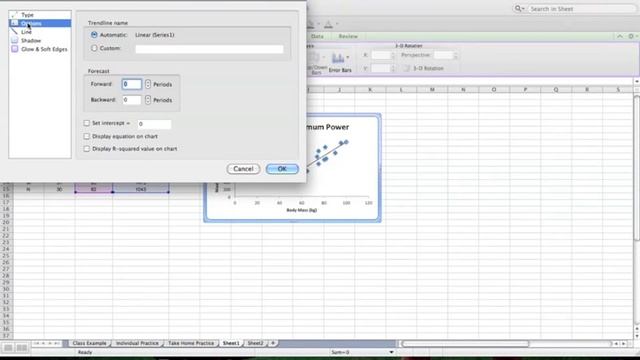Select Line in the trendline sidebar

[x=26, y=32]
